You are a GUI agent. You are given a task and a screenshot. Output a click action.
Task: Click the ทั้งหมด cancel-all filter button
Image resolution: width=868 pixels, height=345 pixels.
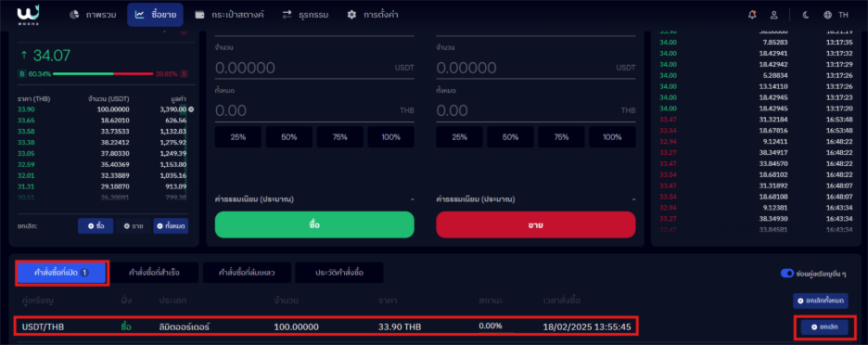(x=171, y=226)
